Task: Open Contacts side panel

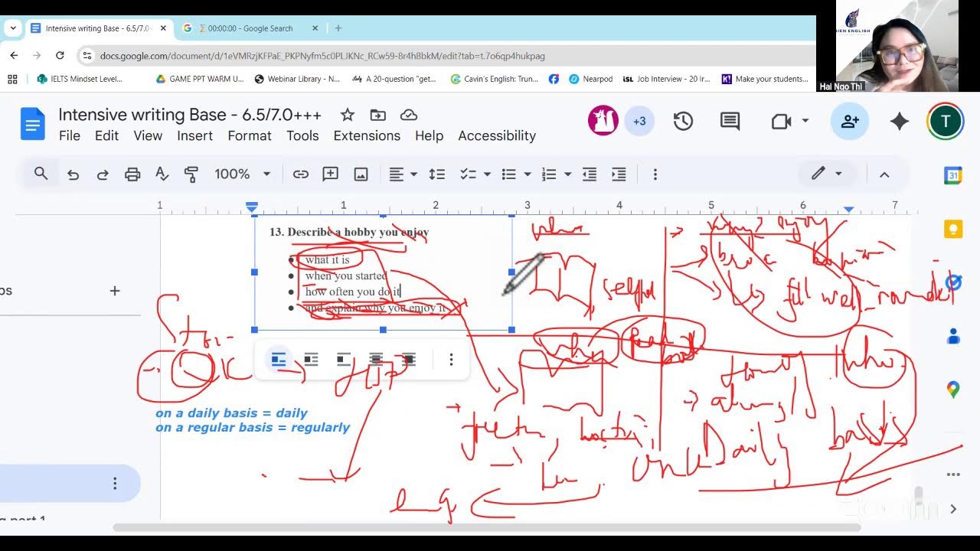Action: [953, 336]
